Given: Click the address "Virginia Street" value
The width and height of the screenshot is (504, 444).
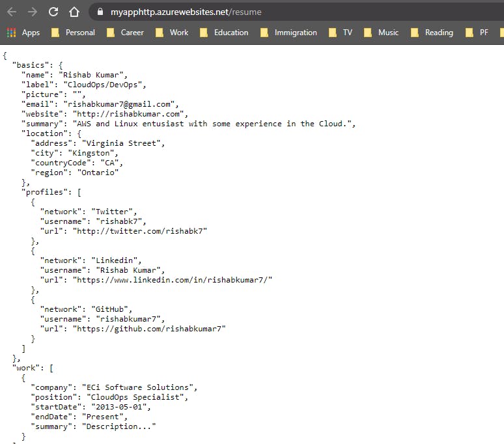Looking at the screenshot, I should (x=121, y=143).
